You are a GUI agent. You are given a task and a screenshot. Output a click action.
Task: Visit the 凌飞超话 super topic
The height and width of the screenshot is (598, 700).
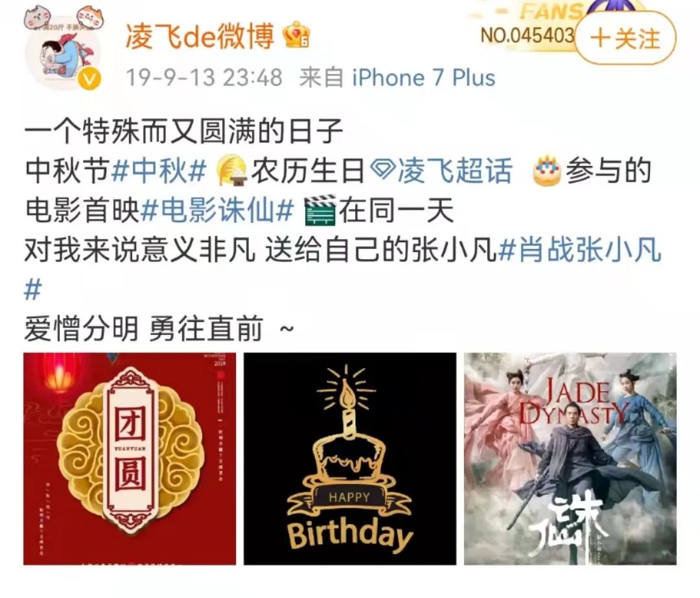454,172
